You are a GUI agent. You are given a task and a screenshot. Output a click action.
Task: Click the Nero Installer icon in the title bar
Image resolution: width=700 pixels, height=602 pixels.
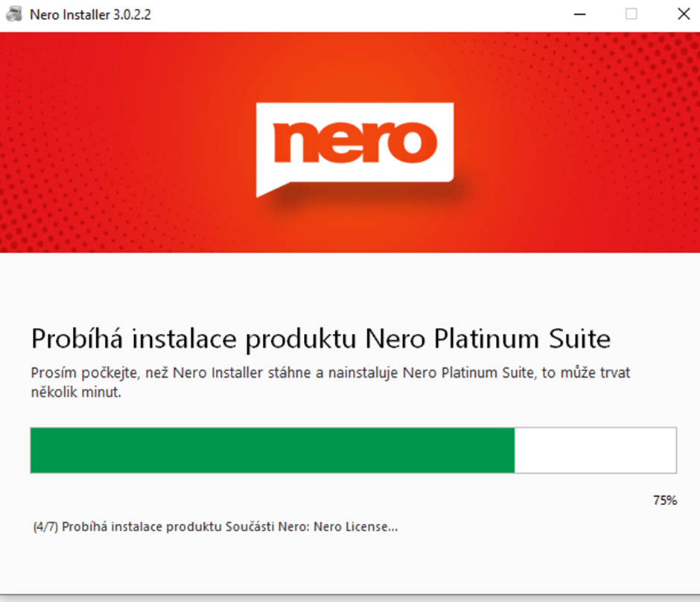tap(13, 13)
